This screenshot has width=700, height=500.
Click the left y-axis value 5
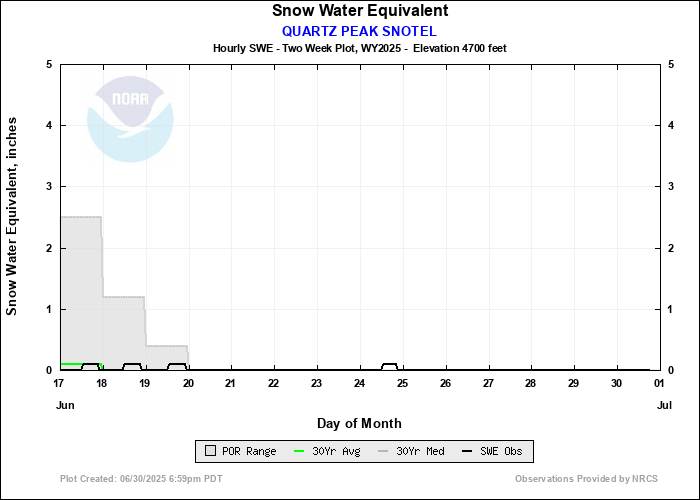(x=49, y=65)
